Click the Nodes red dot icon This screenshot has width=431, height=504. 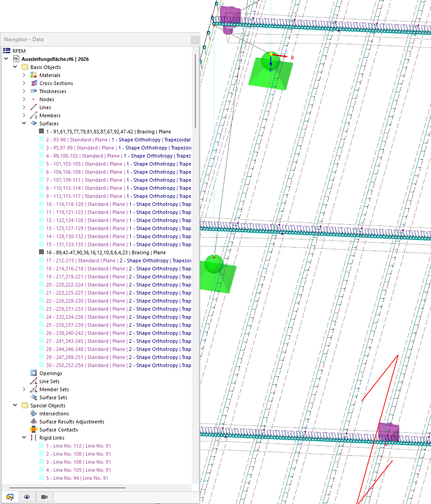34,99
